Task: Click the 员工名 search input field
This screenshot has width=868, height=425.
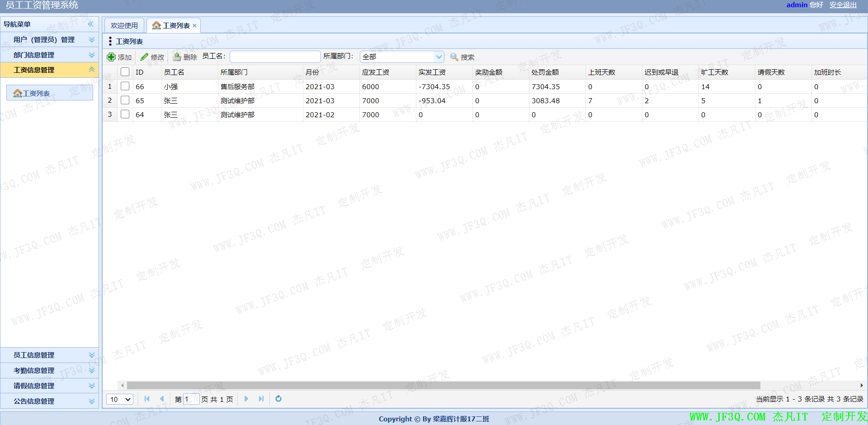Action: coord(275,57)
